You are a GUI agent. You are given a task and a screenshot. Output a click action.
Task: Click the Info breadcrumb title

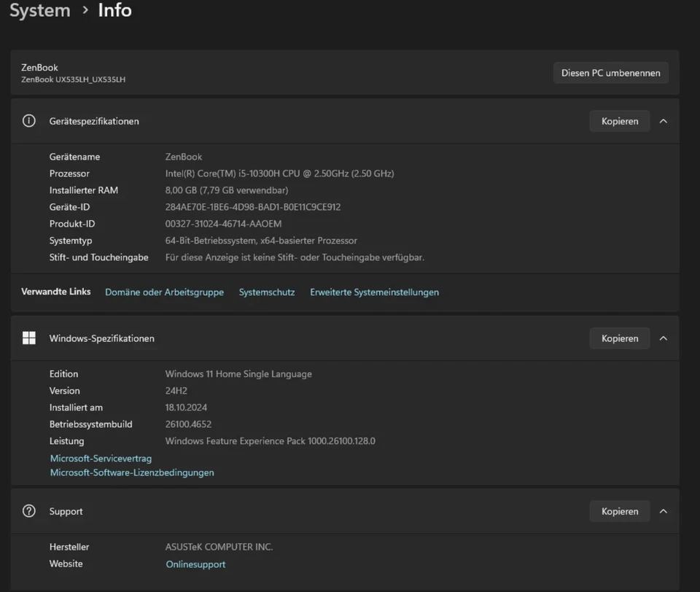(x=115, y=11)
